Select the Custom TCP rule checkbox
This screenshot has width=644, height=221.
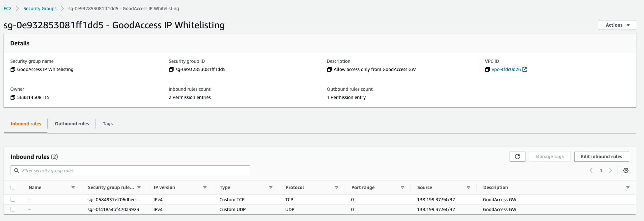(x=13, y=199)
